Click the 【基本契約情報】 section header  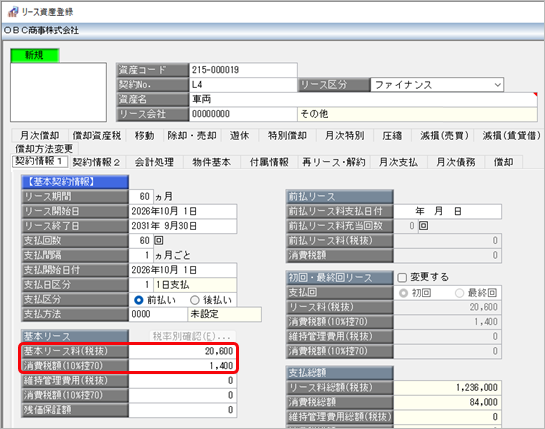tap(75, 182)
